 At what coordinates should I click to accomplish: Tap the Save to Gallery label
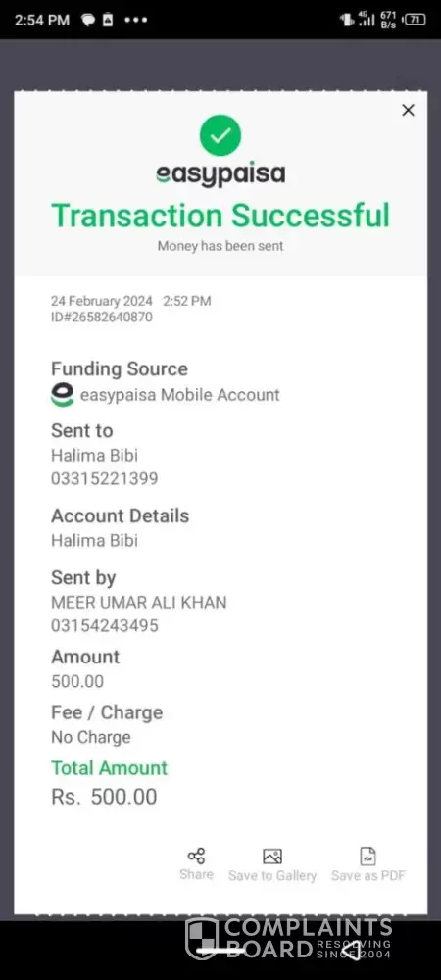[272, 875]
